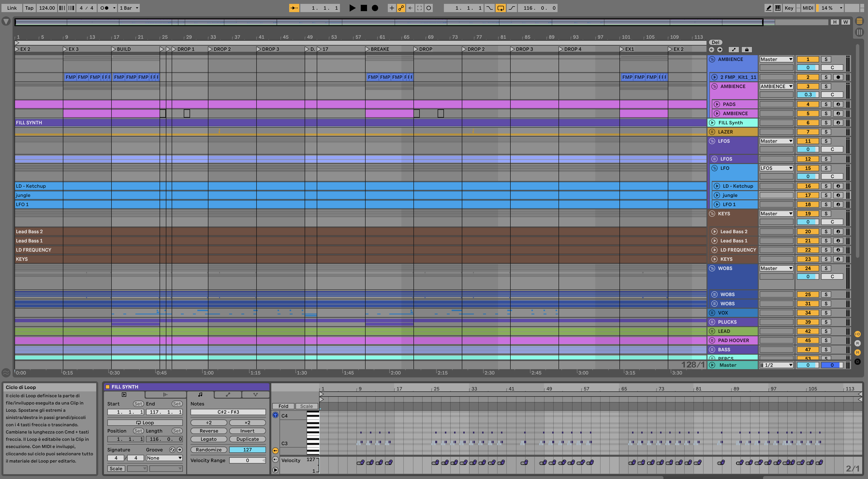The height and width of the screenshot is (479, 868).
Task: Toggle the Mixer section M button
Action: [858, 352]
